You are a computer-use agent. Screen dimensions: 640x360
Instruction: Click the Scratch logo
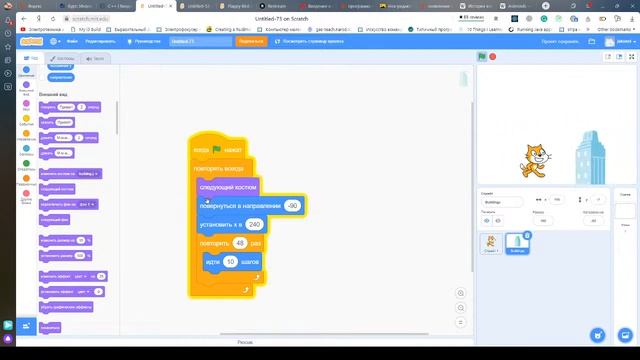31,41
